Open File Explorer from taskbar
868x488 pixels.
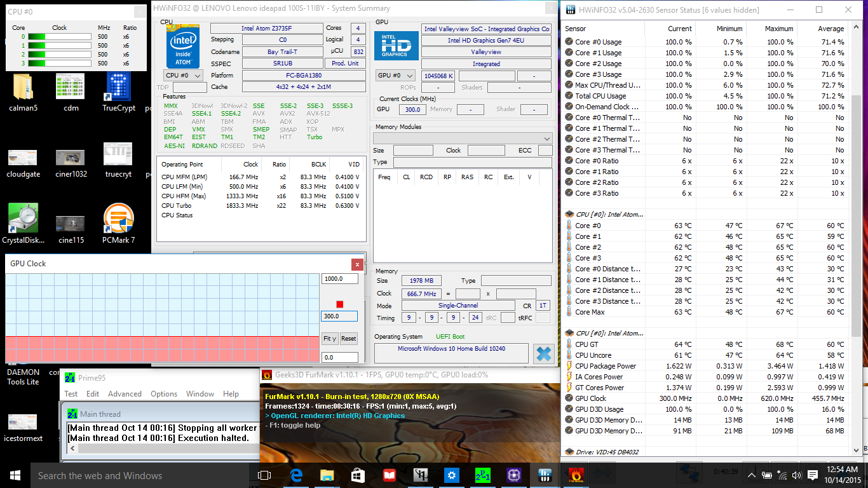click(x=327, y=475)
